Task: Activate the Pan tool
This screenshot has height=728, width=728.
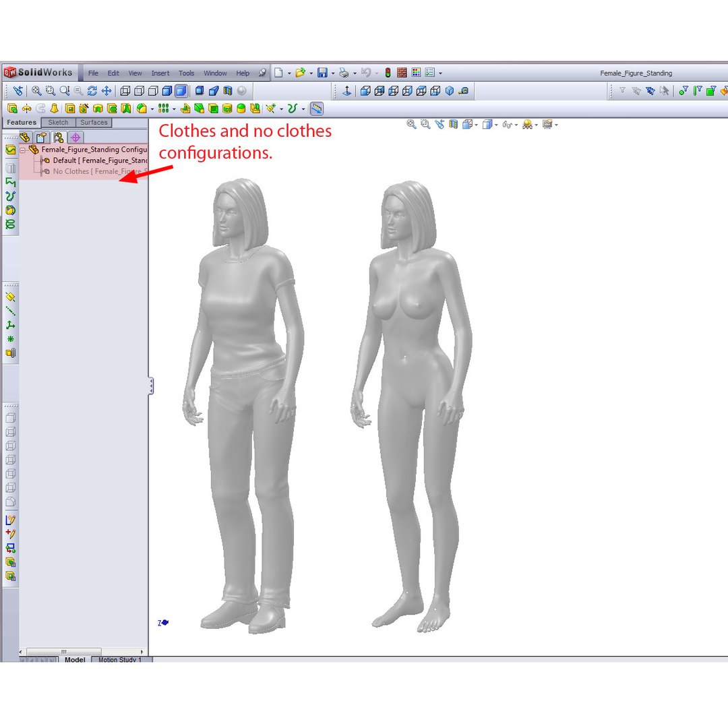Action: point(107,91)
